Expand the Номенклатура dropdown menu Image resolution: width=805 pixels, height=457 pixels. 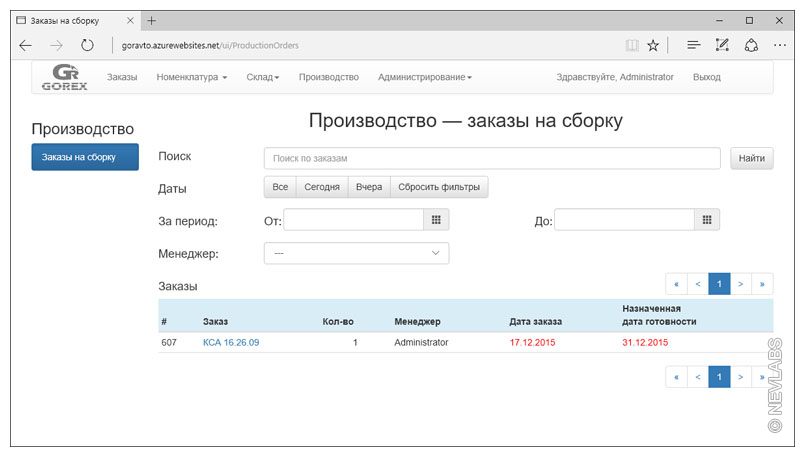pos(192,77)
